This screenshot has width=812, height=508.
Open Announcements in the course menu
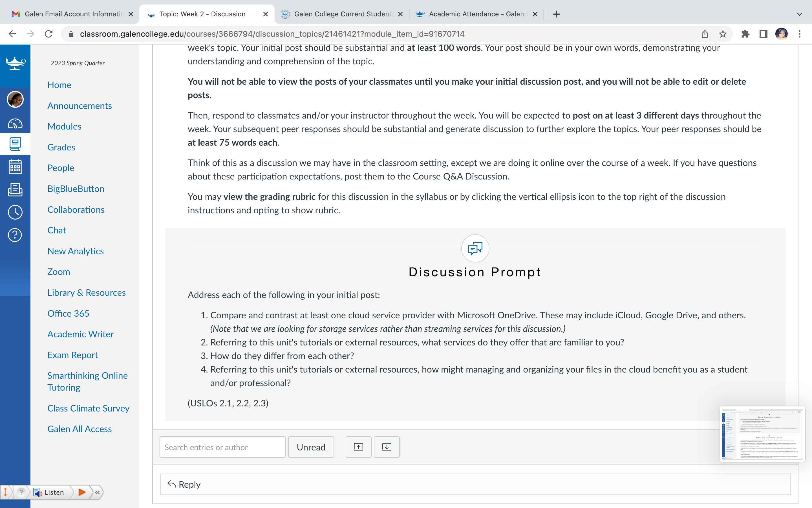[x=80, y=106]
